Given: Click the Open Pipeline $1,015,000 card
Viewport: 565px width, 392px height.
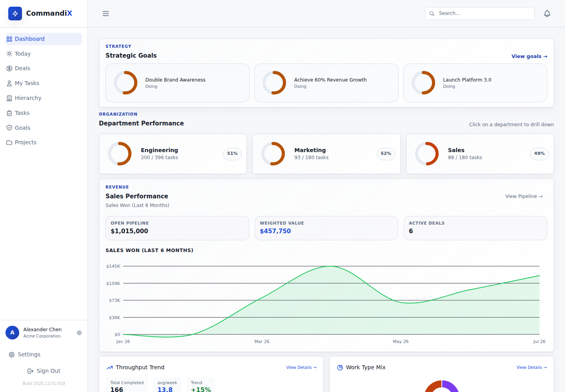Looking at the screenshot, I should [177, 228].
